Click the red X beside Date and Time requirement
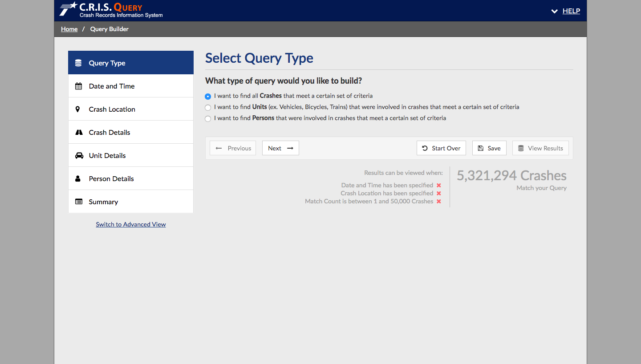Screen dimensions: 641x364 438,185
